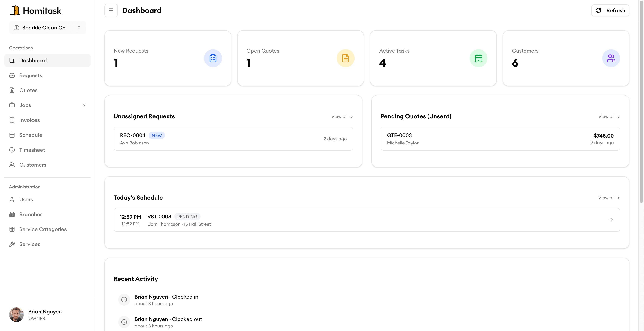Click the green calendar icon on Active Tasks
This screenshot has height=331, width=644.
(x=478, y=58)
